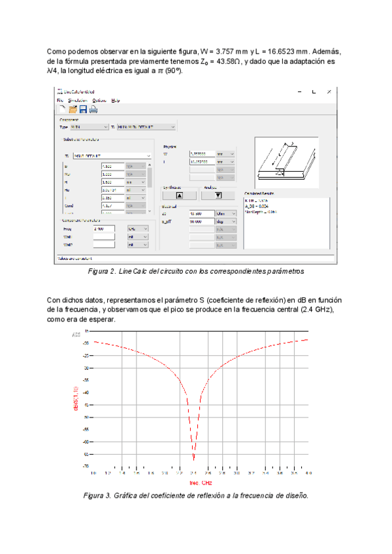The height and width of the screenshot is (554, 392).
Task: Click the LineCalc app icon in title bar
Action: click(x=60, y=91)
